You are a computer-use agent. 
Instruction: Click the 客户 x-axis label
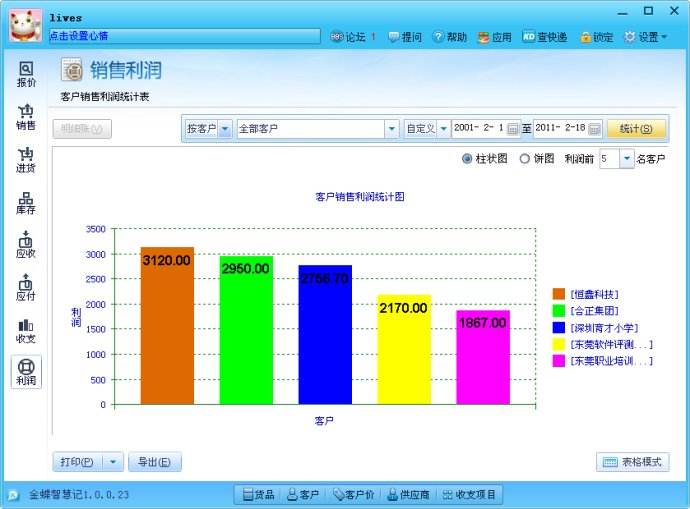[324, 421]
